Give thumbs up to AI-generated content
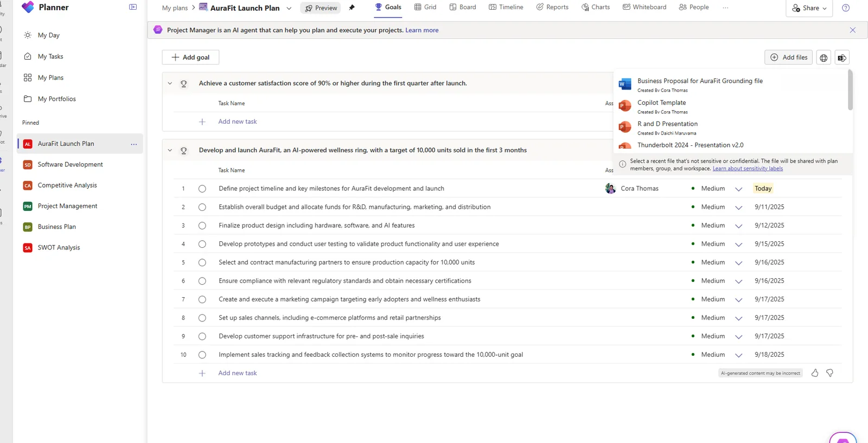The width and height of the screenshot is (868, 443). point(815,373)
